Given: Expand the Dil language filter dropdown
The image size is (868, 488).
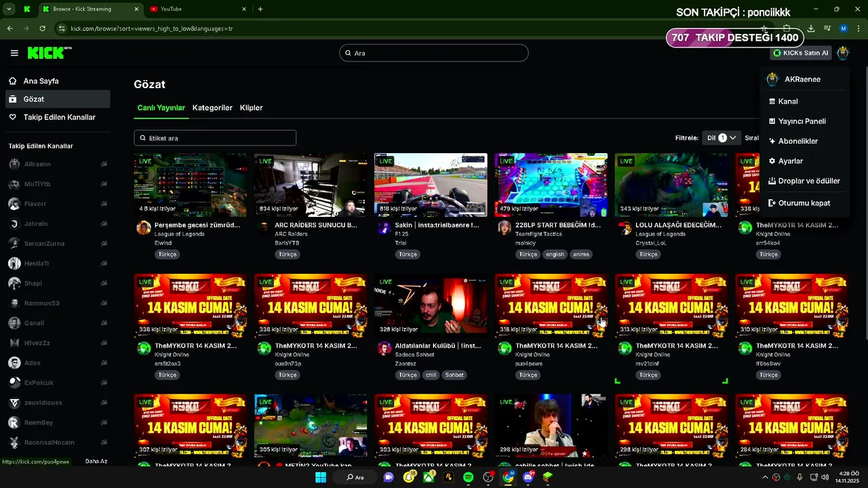Looking at the screenshot, I should [x=722, y=138].
